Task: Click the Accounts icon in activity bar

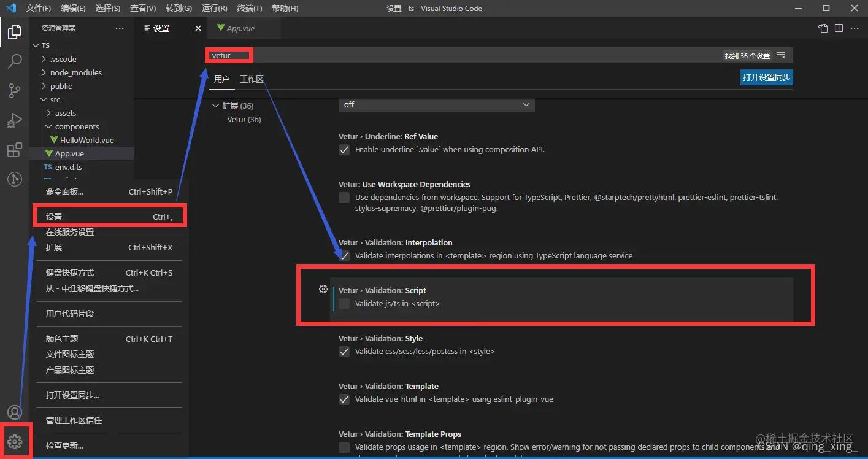Action: [15, 412]
